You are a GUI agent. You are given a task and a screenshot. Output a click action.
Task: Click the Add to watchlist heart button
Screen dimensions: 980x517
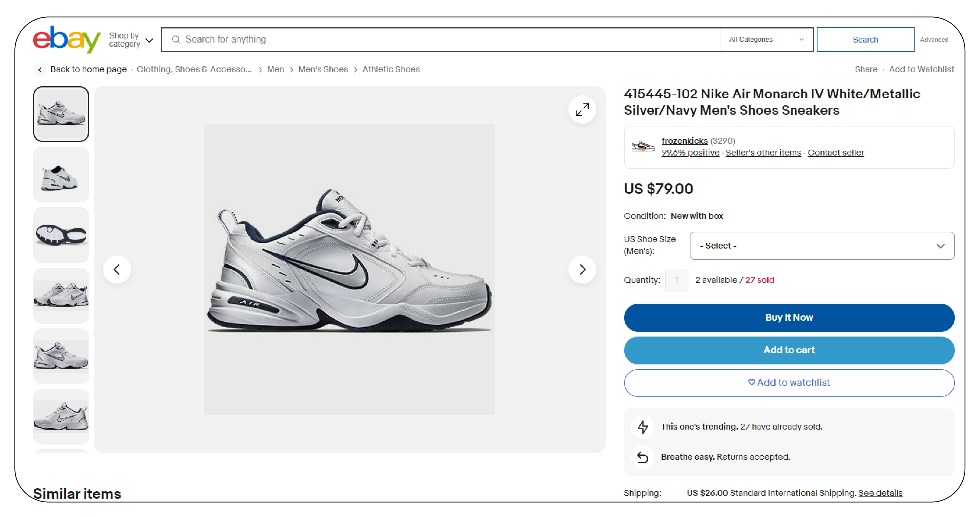click(x=789, y=383)
